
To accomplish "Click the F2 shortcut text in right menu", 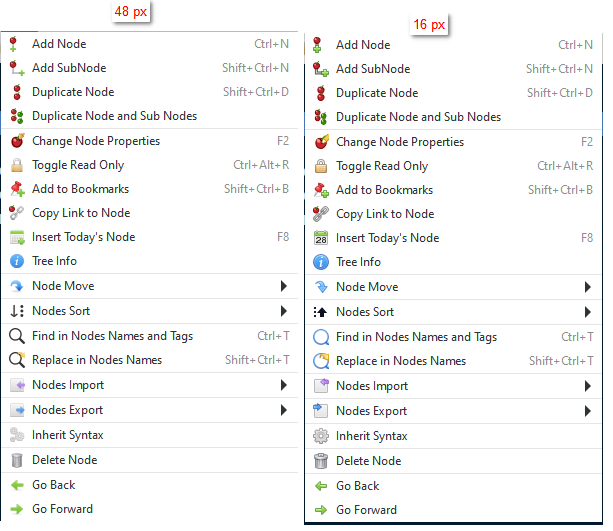I will click(587, 142).
